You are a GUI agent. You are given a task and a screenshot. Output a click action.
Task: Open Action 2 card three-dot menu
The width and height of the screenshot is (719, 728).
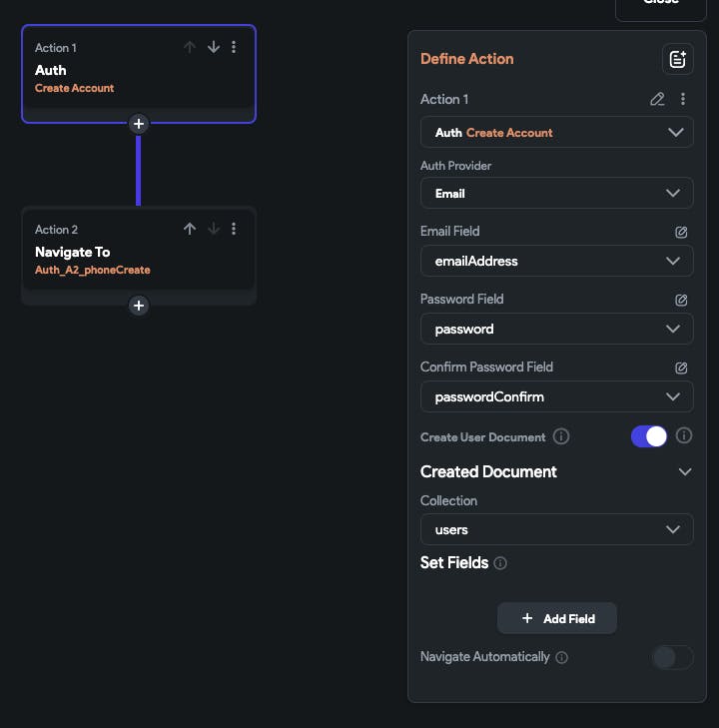pos(234,229)
